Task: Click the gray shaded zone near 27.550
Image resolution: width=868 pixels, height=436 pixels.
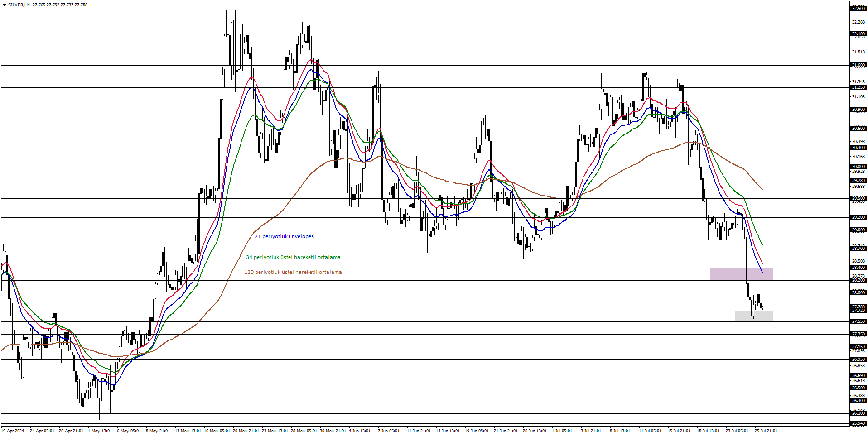Action: point(754,316)
